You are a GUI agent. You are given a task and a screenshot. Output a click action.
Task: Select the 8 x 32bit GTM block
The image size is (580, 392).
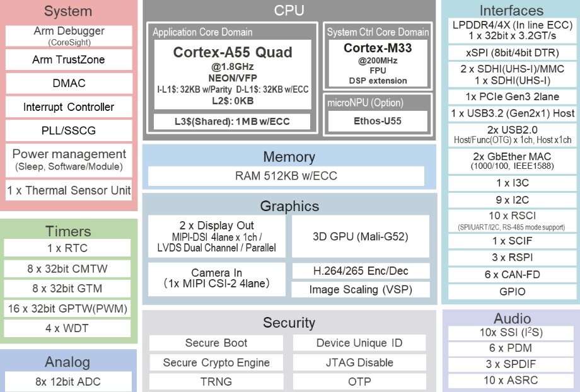pos(67,289)
